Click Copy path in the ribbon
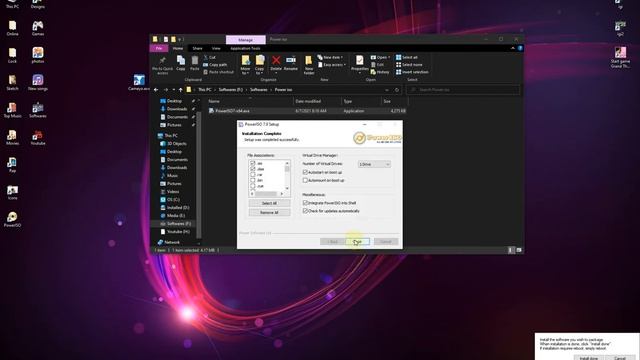The width and height of the screenshot is (640, 360). (x=215, y=65)
